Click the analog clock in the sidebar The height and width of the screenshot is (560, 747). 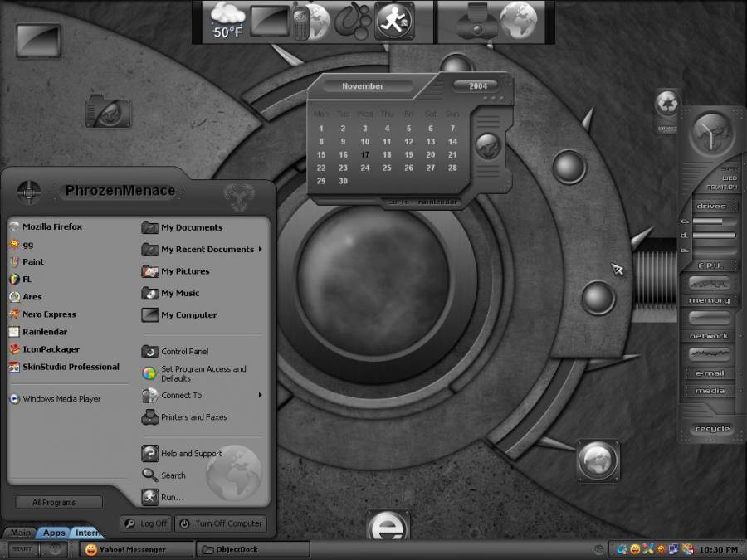710,134
